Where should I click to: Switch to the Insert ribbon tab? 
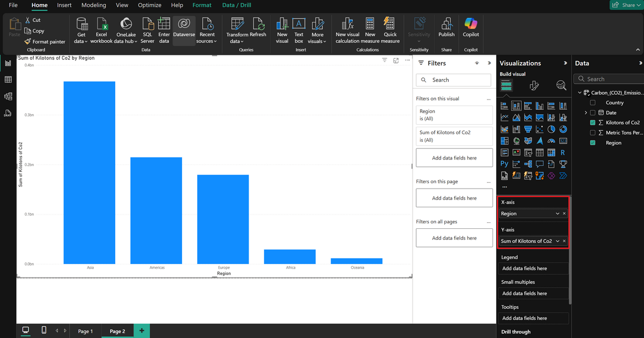point(64,5)
